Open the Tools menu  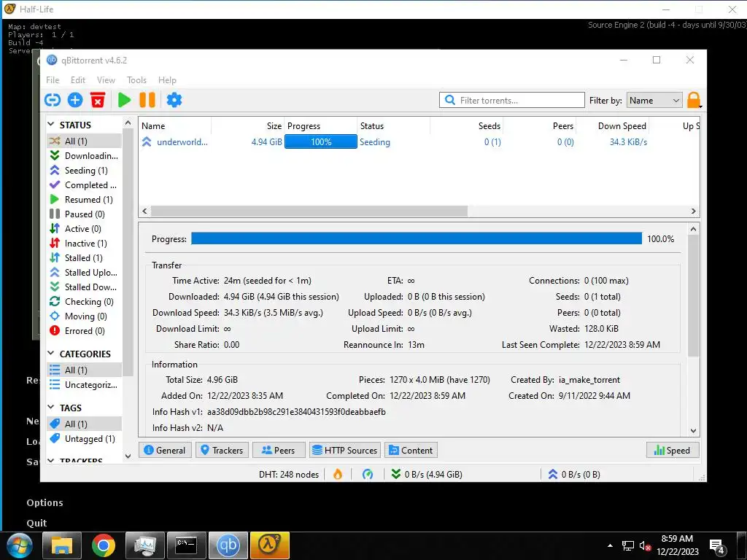(136, 80)
